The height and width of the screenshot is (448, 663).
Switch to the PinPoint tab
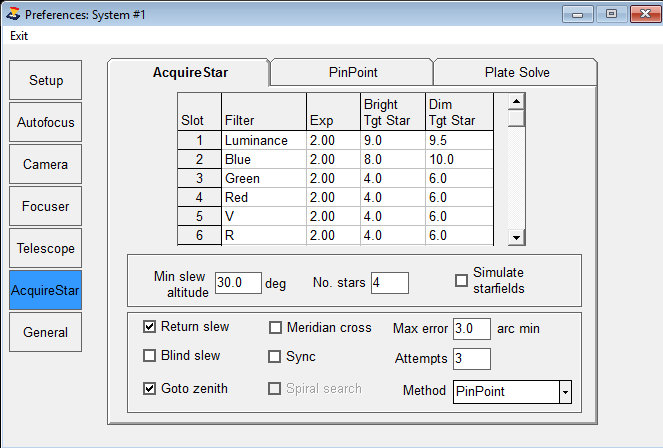point(353,72)
